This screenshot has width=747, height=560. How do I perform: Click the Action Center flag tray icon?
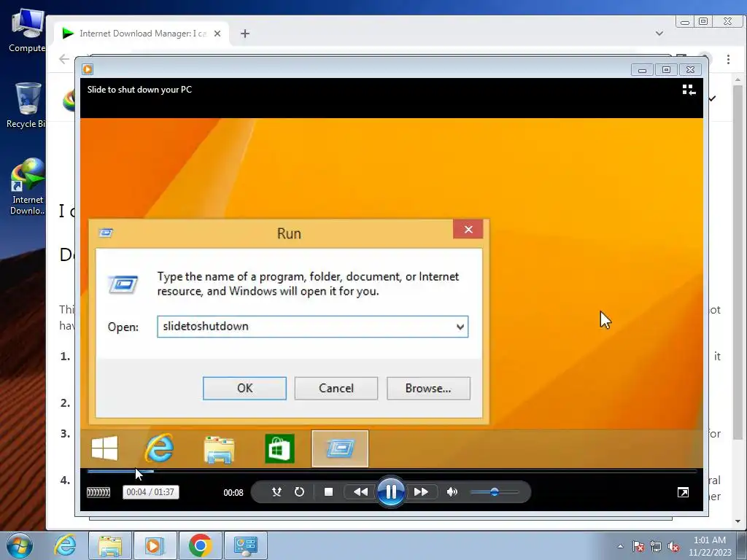pos(638,546)
